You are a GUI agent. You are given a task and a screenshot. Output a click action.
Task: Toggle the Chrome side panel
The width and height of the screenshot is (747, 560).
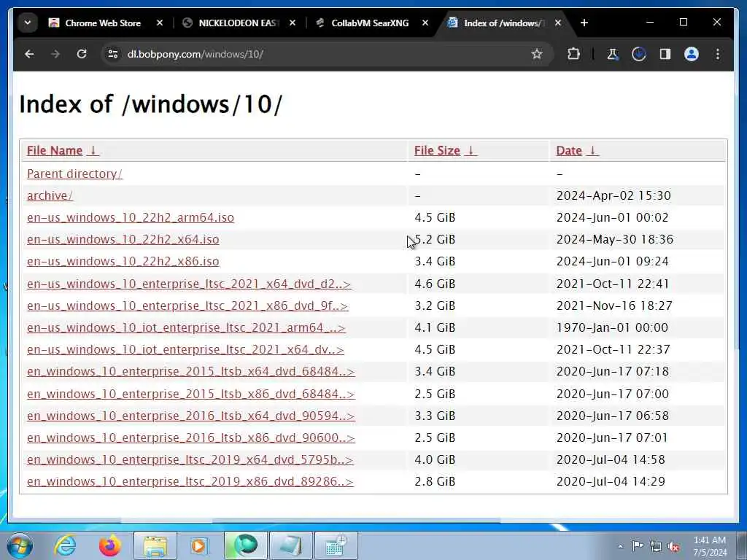pyautogui.click(x=665, y=54)
